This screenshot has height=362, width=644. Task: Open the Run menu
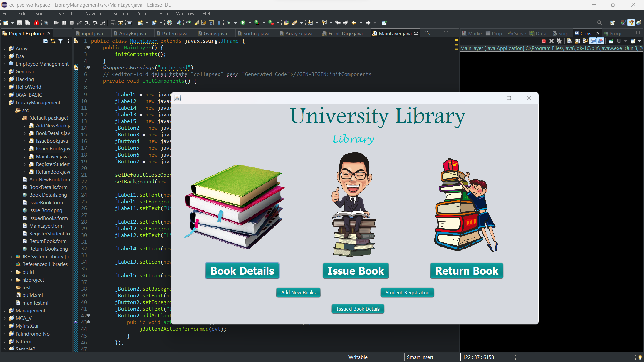(164, 13)
